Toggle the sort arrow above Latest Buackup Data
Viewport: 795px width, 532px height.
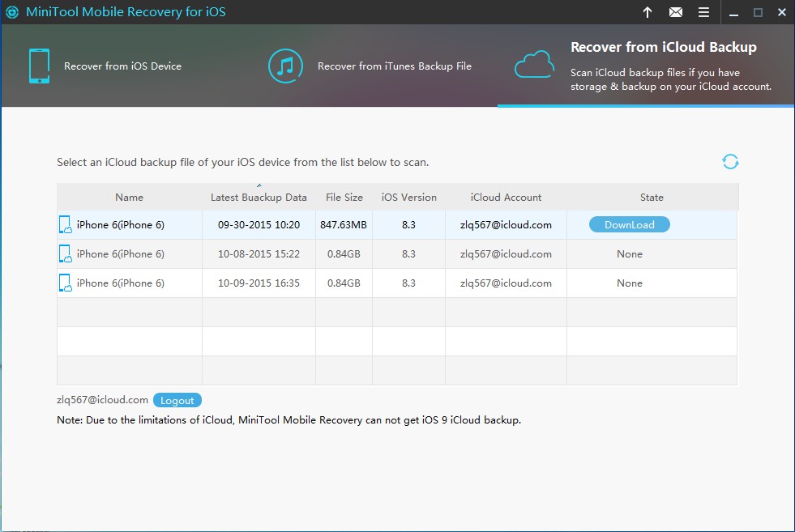259,185
